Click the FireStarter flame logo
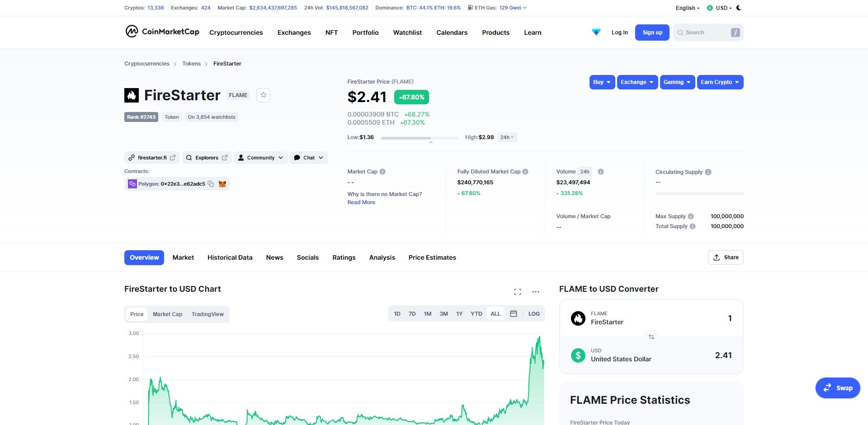Image resolution: width=868 pixels, height=425 pixels. click(132, 95)
